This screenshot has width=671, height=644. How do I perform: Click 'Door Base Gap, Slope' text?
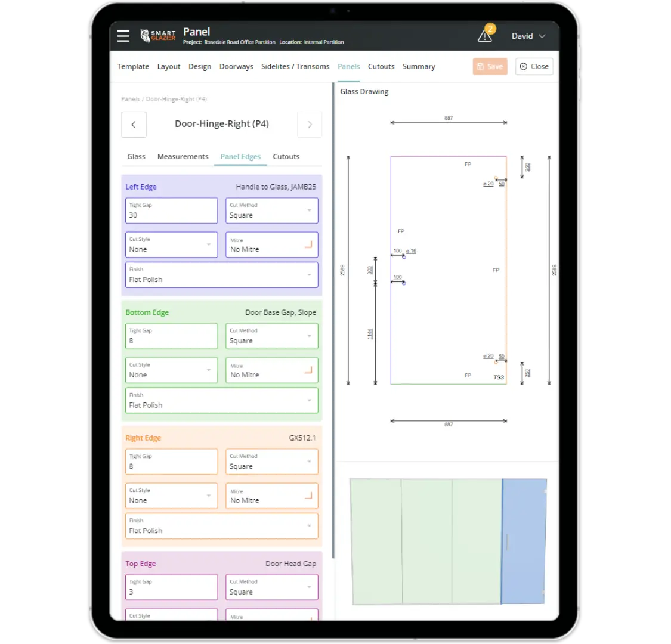click(x=281, y=312)
